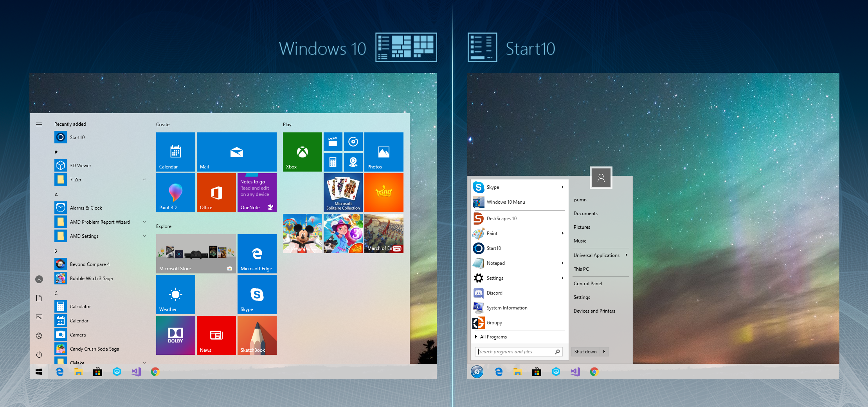
Task: Open the Weather tile
Action: click(x=175, y=295)
